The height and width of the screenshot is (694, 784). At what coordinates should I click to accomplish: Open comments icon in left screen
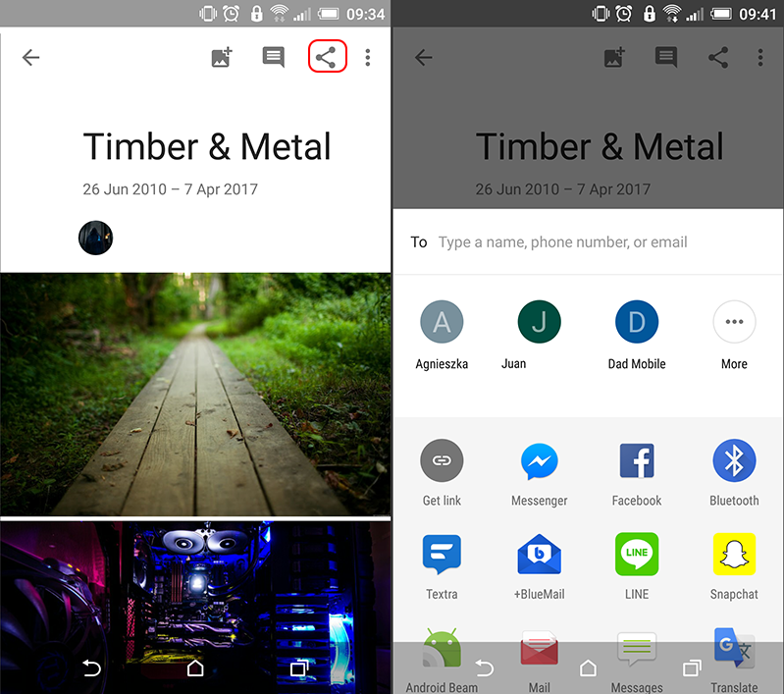pos(274,57)
